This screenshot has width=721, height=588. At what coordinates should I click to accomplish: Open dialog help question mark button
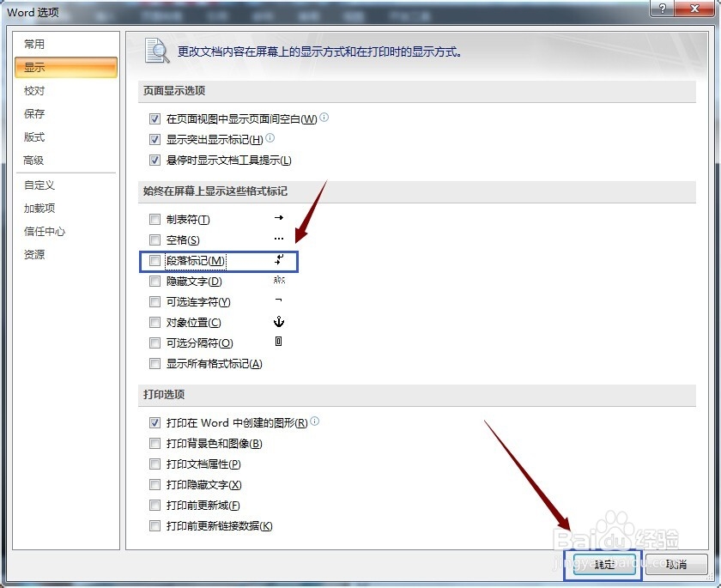(663, 9)
